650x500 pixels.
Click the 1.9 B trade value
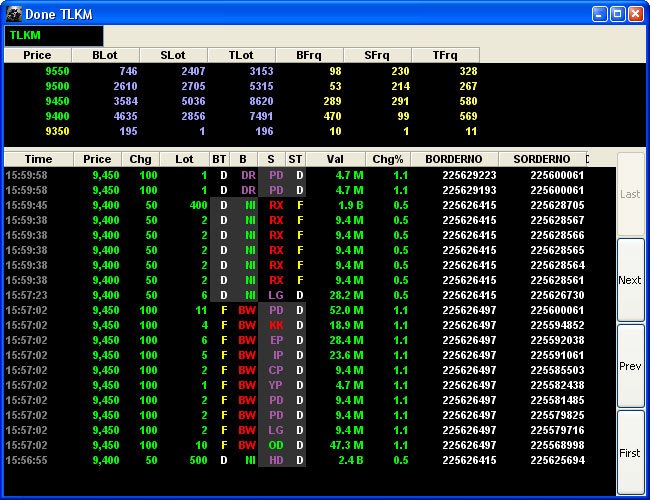pos(351,205)
